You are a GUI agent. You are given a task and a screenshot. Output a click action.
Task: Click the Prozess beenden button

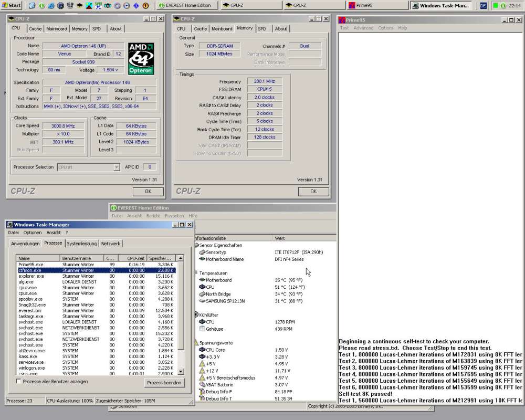pos(164,383)
